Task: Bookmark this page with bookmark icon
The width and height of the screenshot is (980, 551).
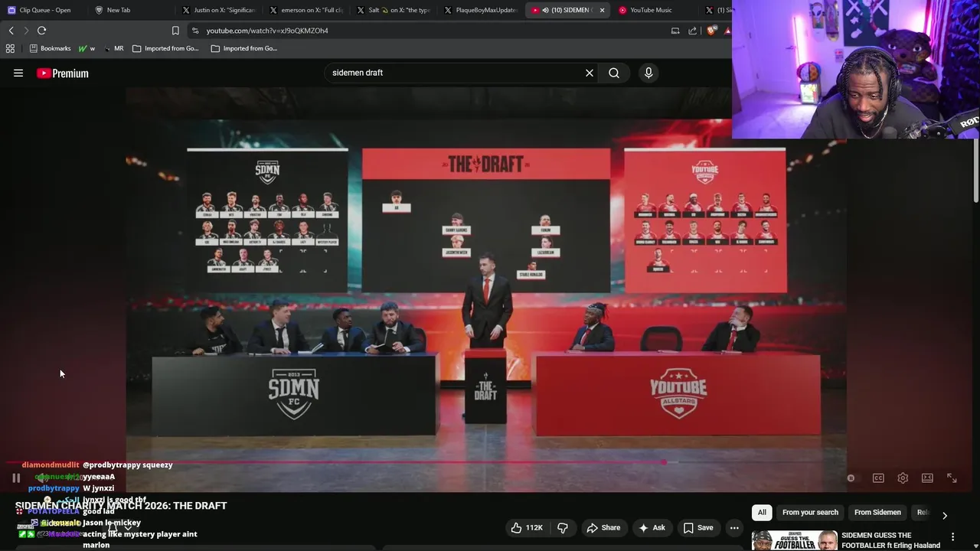Action: point(175,31)
